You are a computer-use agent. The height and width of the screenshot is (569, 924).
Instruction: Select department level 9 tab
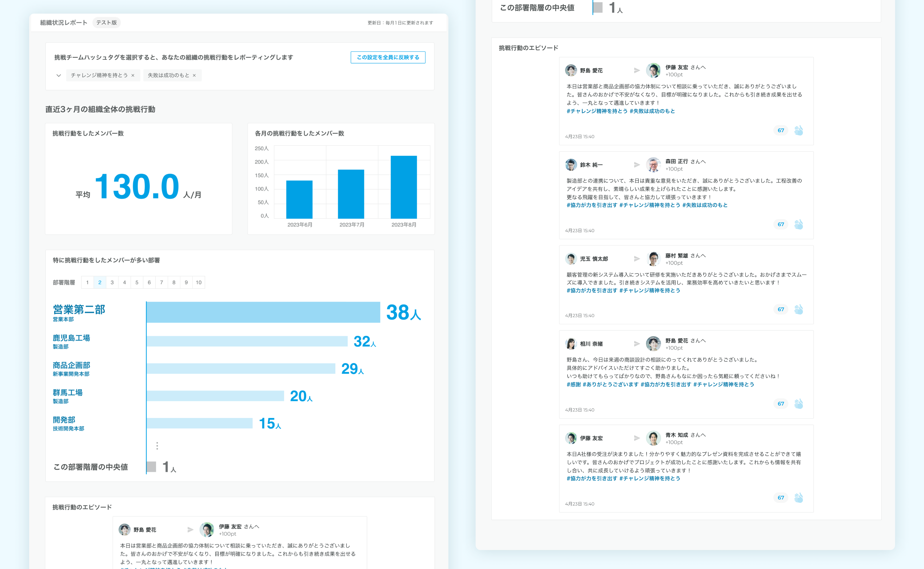(186, 282)
